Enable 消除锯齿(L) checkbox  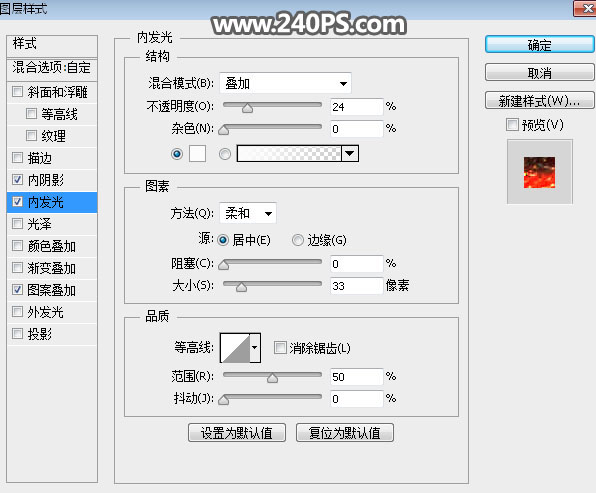(x=280, y=347)
